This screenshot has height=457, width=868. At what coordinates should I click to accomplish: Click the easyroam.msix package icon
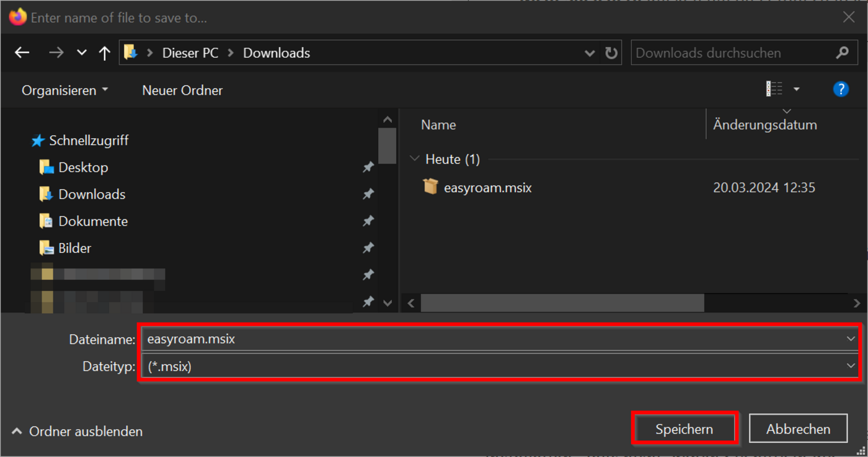(431, 186)
